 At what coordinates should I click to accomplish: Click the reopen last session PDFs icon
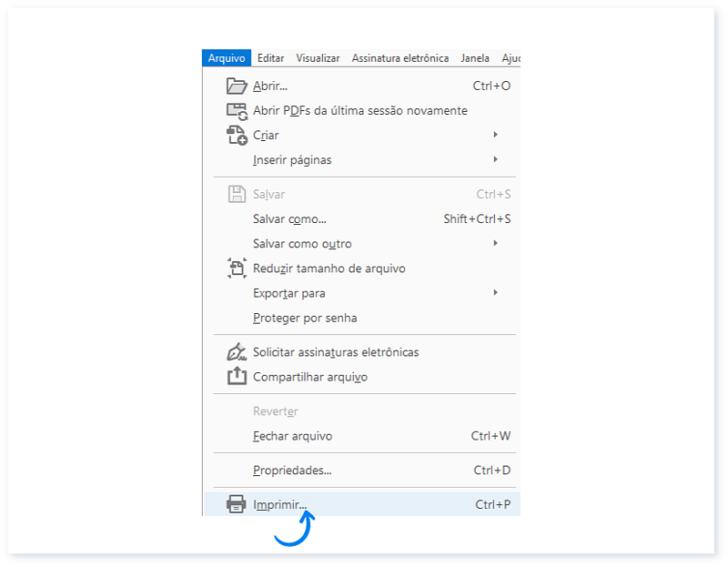point(236,111)
